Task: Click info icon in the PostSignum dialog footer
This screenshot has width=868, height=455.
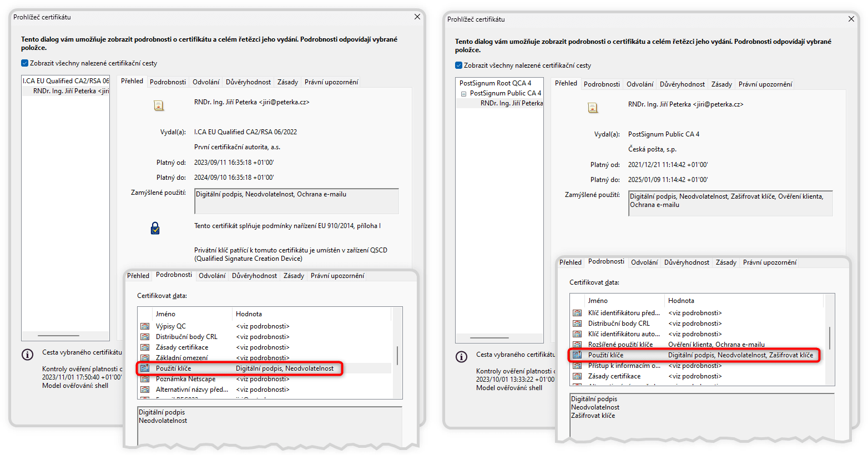Action: point(461,357)
